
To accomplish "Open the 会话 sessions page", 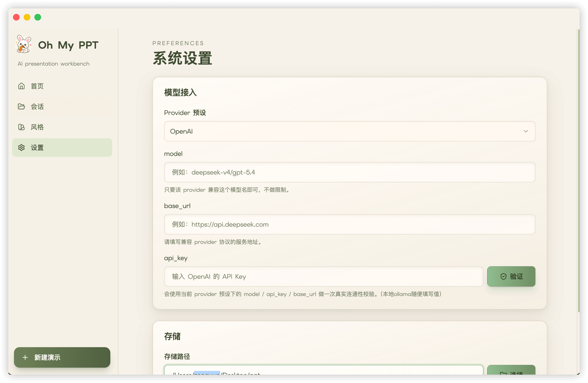I will tap(62, 106).
